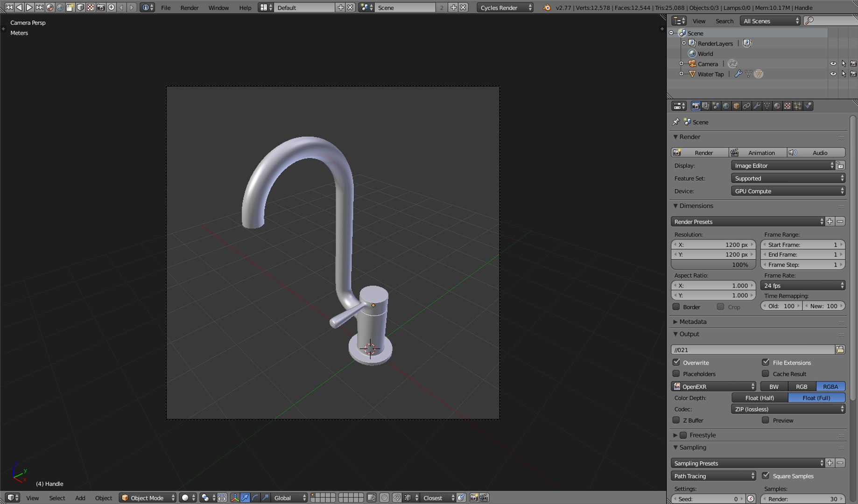This screenshot has width=858, height=504.
Task: Open the Material sphere tab
Action: pyautogui.click(x=777, y=106)
